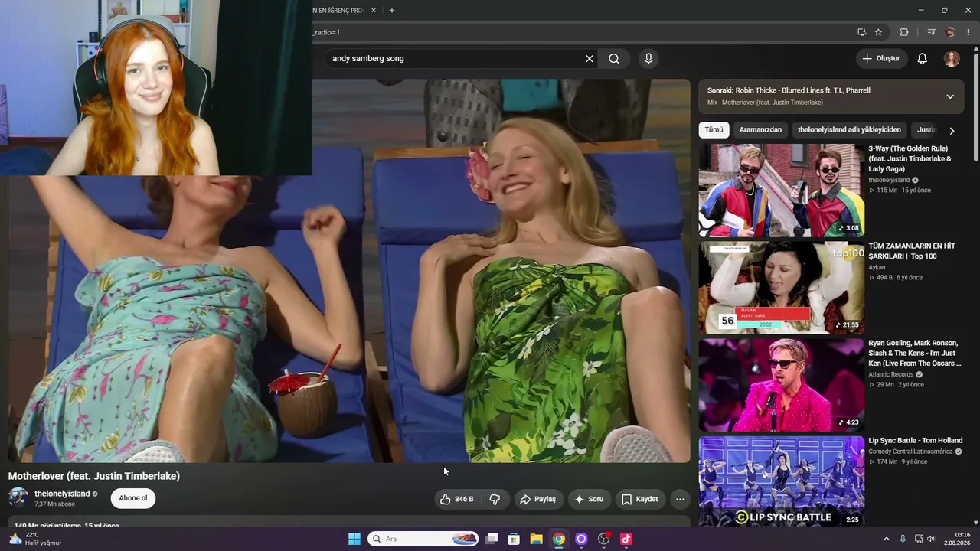The image size is (980, 551).
Task: Open the YouTube account avatar menu
Action: coord(952,59)
